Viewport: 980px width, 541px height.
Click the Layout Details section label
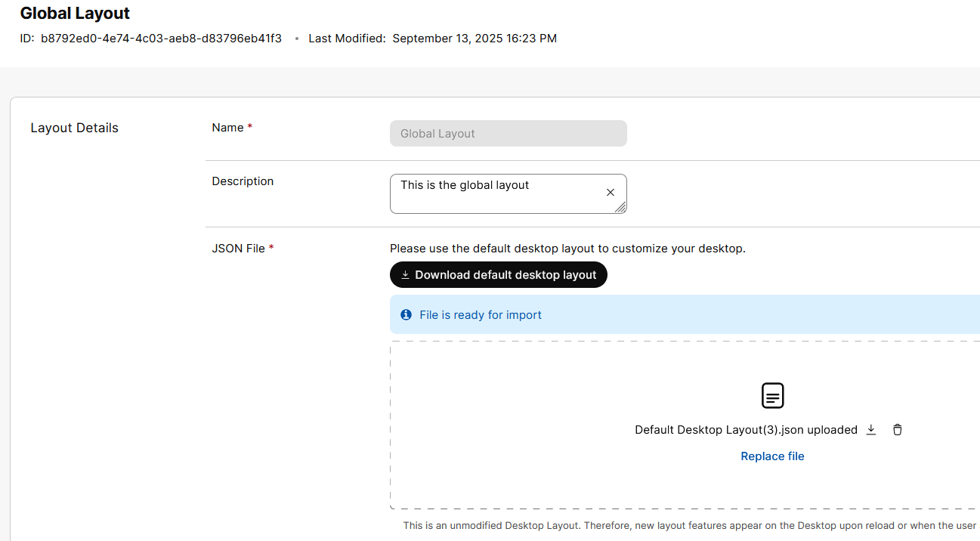(74, 128)
